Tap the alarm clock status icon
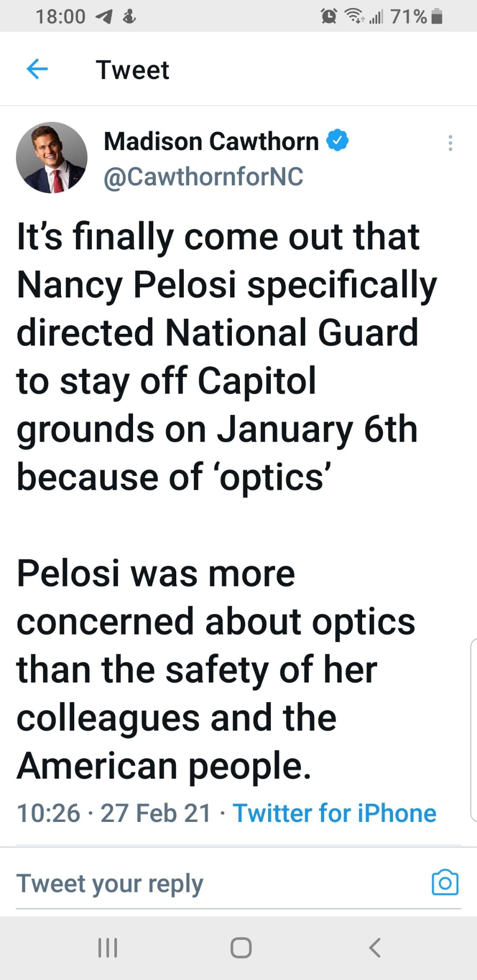This screenshot has width=477, height=980. [329, 17]
